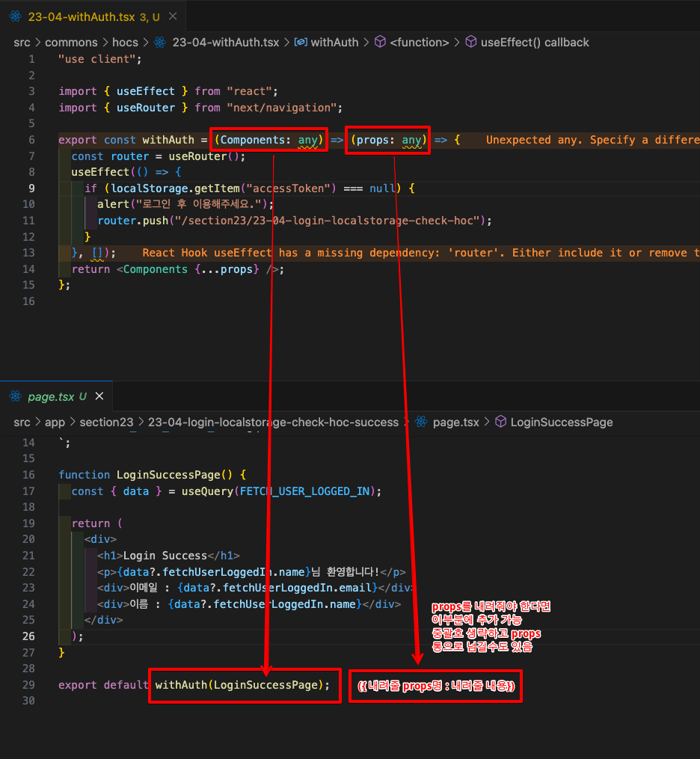
Task: Open 'section23' breadcrumb segment
Action: 106,422
